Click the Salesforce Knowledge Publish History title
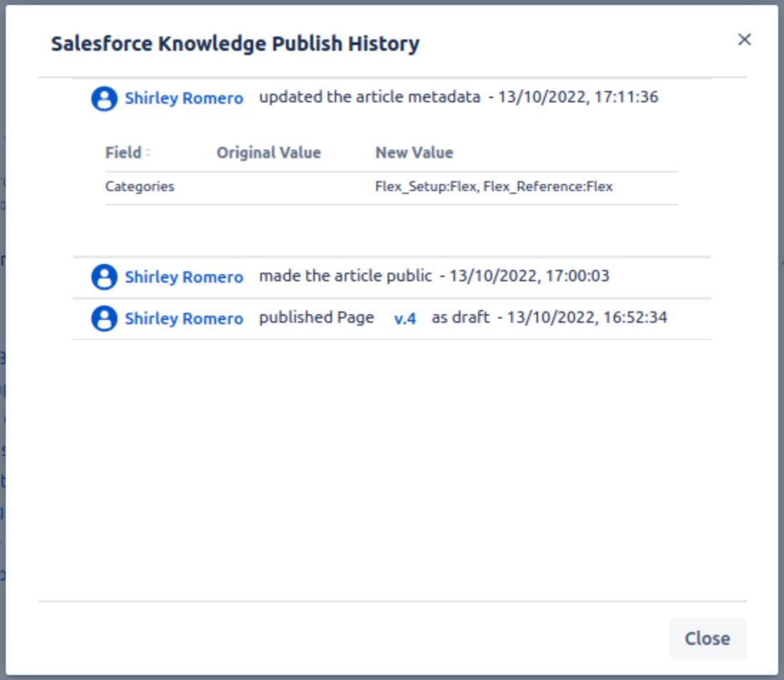Screen dimensions: 784x680 [x=235, y=44]
